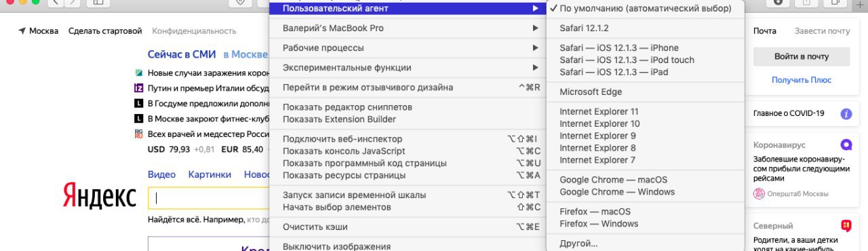
Task: Choose Показать редактор сниппетов
Action: coord(408,107)
